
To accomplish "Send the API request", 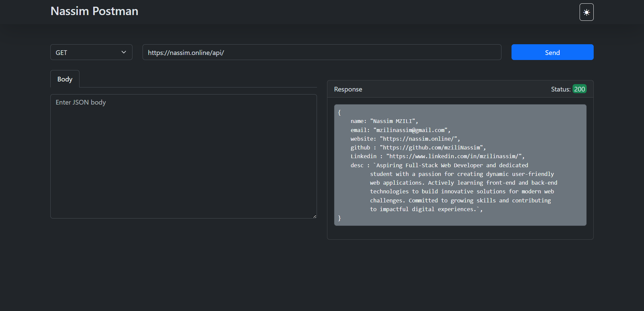I will [552, 52].
